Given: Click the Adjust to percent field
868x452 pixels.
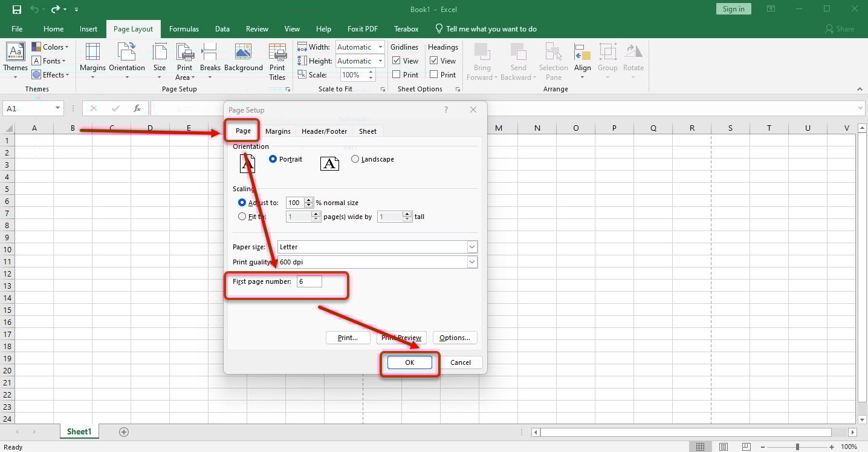Looking at the screenshot, I should (x=295, y=203).
